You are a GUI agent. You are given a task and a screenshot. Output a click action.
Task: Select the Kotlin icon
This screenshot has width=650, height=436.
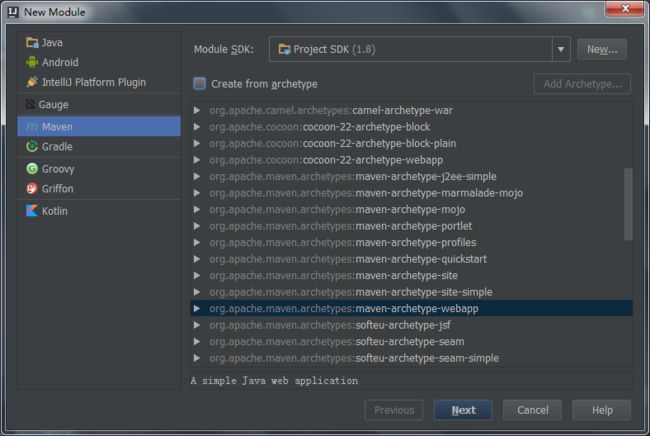click(32, 211)
